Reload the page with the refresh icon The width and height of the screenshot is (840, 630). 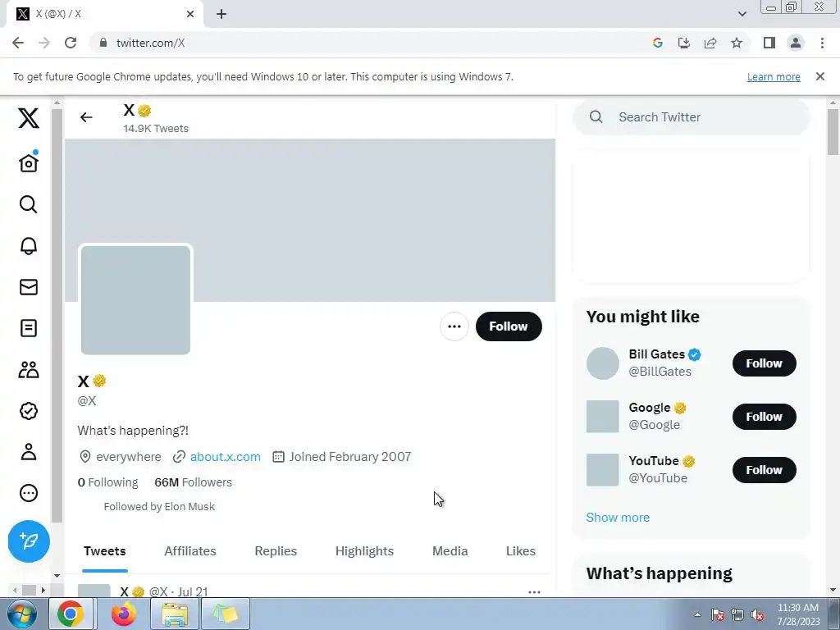71,43
